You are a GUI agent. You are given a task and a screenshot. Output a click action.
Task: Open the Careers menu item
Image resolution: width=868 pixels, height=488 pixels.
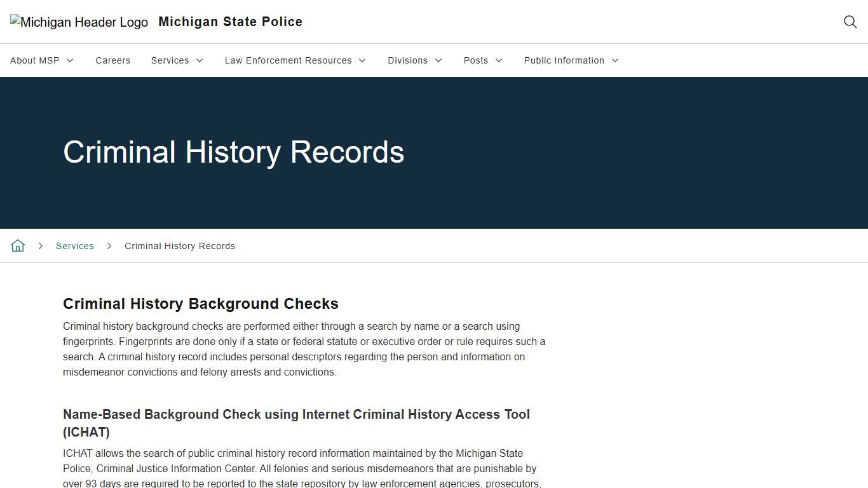[112, 60]
